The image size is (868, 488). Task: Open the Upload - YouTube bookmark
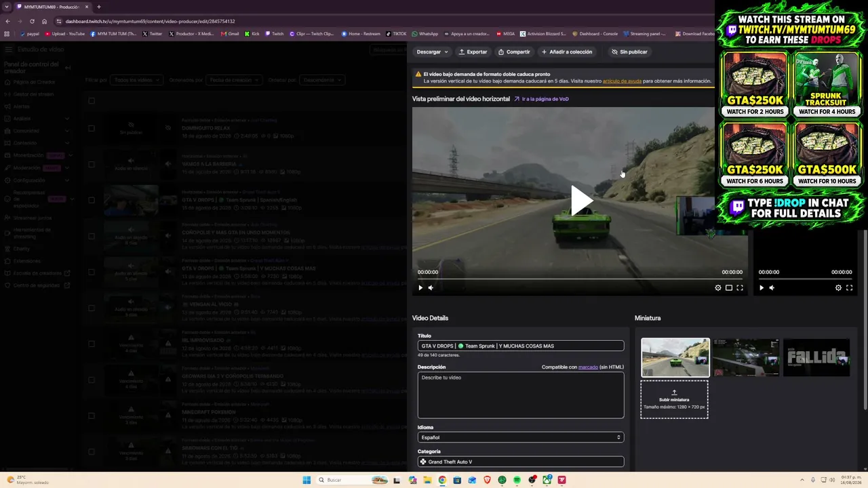(65, 34)
